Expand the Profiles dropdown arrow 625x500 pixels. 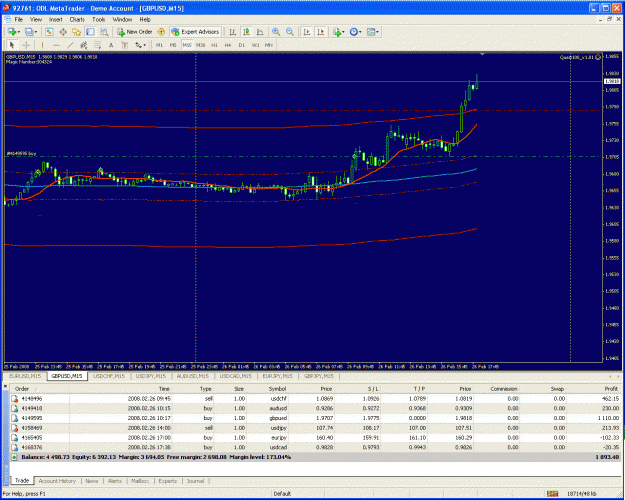[36, 32]
